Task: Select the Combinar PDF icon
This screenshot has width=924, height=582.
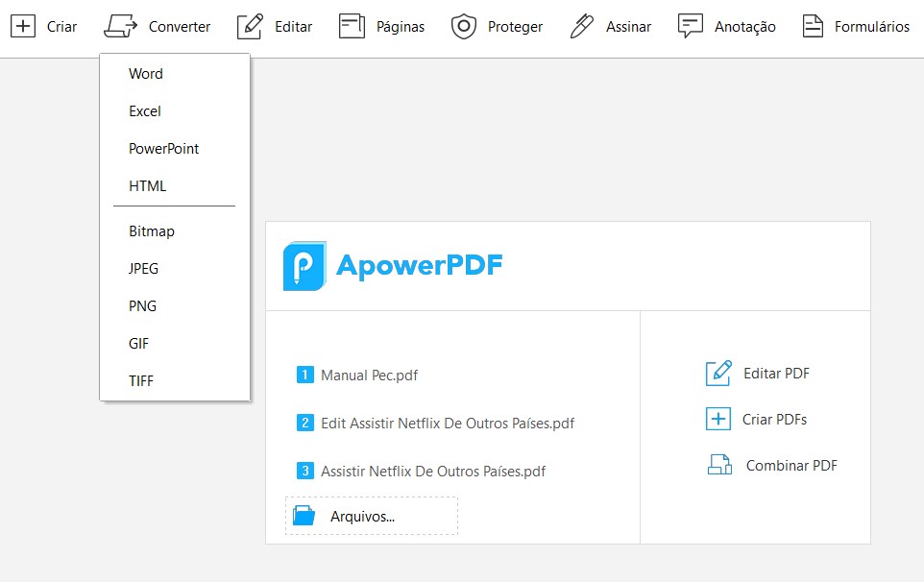Action: (x=719, y=464)
